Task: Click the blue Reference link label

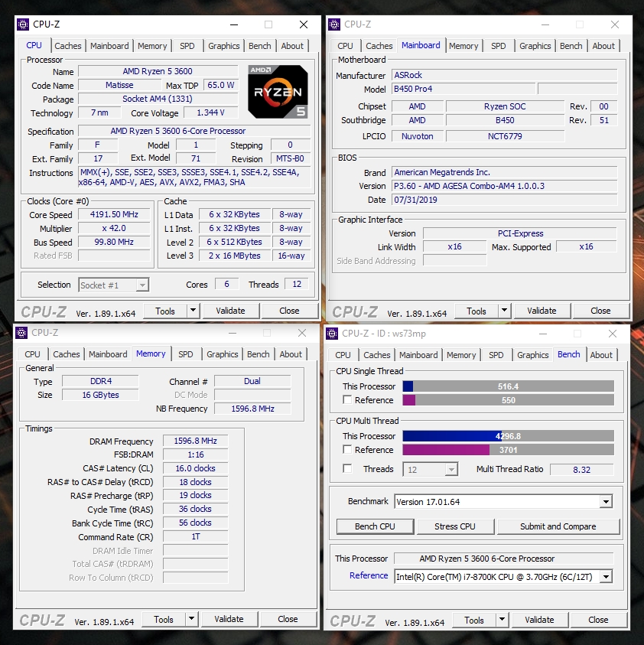Action: [369, 575]
